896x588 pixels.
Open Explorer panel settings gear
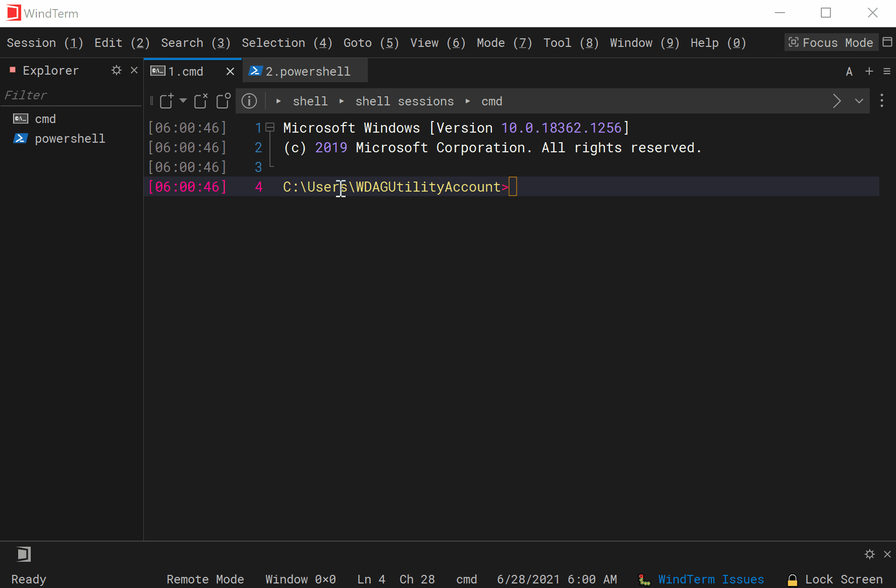click(117, 70)
